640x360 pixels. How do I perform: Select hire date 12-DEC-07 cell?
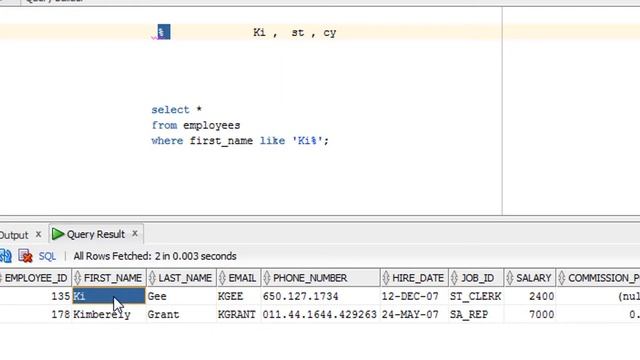pyautogui.click(x=414, y=296)
